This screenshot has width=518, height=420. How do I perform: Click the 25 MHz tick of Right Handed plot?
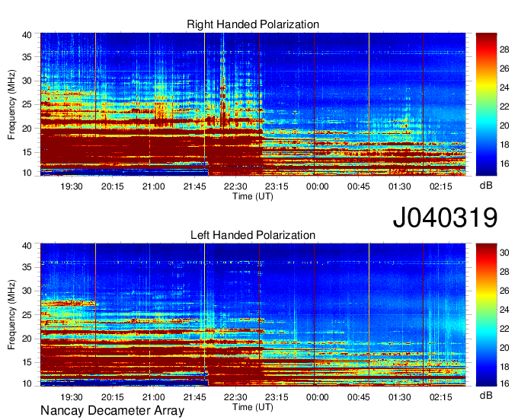pyautogui.click(x=27, y=104)
